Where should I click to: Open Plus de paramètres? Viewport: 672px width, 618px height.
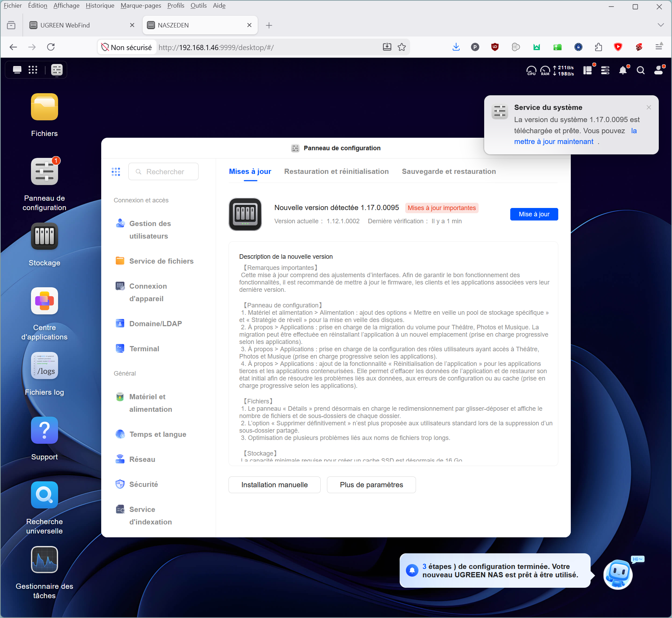371,484
